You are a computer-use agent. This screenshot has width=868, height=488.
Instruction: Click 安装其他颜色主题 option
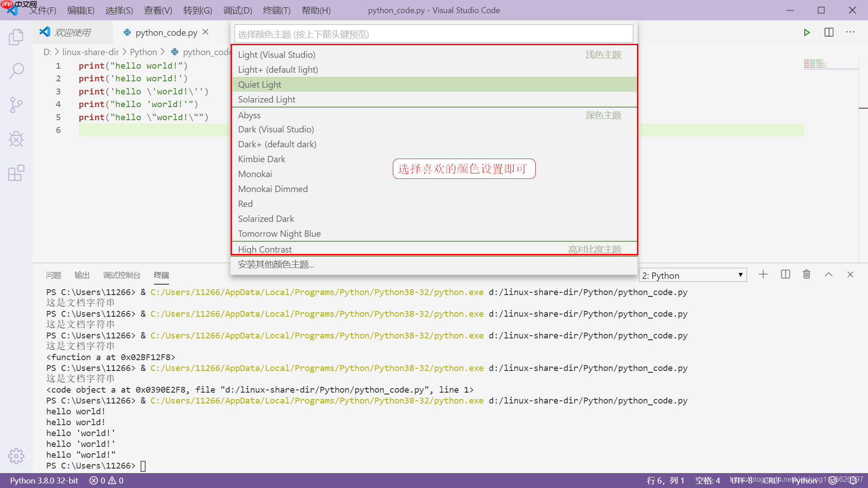coord(276,264)
